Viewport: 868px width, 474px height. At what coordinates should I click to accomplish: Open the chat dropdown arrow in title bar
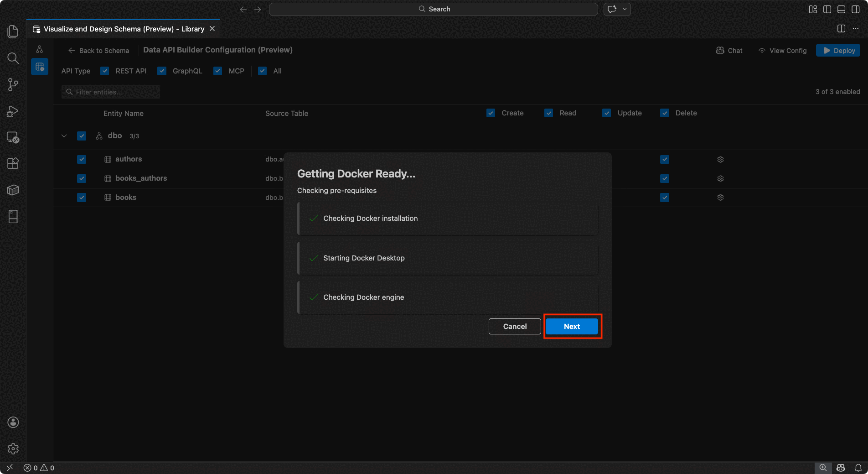(x=625, y=9)
